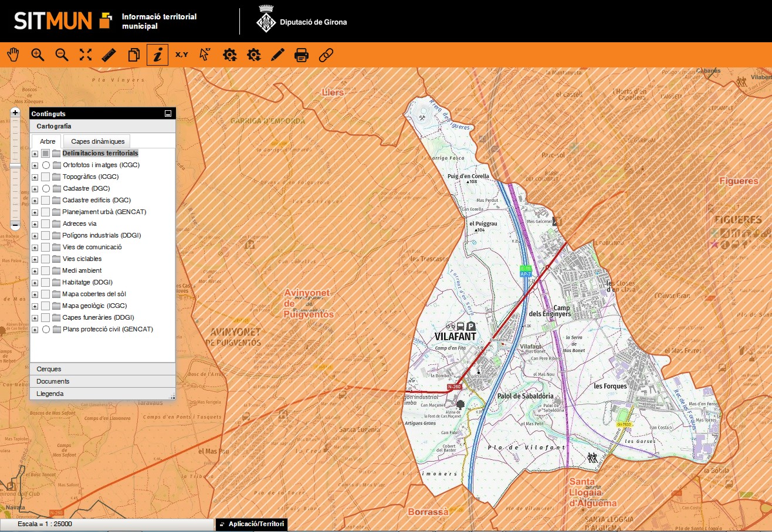Click the copy pages toolbar icon

[134, 55]
